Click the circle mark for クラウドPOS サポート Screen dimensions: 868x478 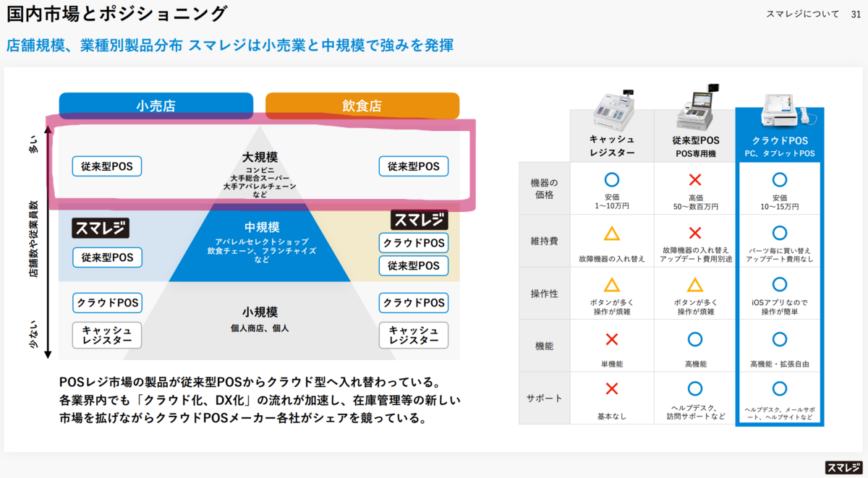(x=780, y=389)
